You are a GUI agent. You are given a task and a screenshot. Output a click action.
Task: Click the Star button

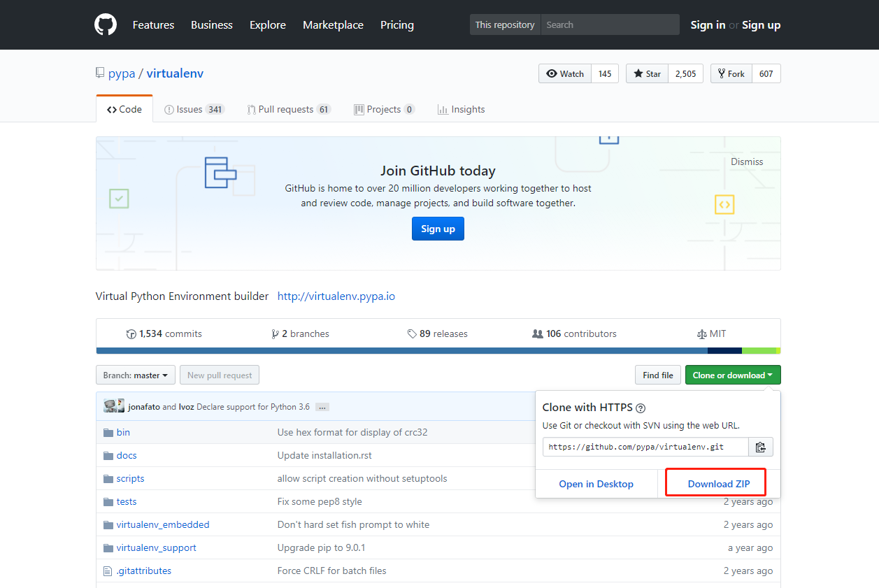point(647,73)
